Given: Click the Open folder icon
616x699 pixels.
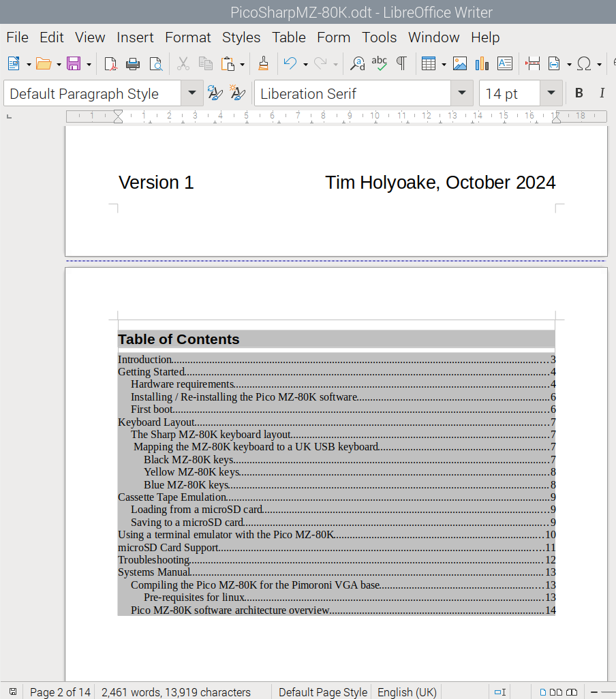Looking at the screenshot, I should (x=43, y=64).
